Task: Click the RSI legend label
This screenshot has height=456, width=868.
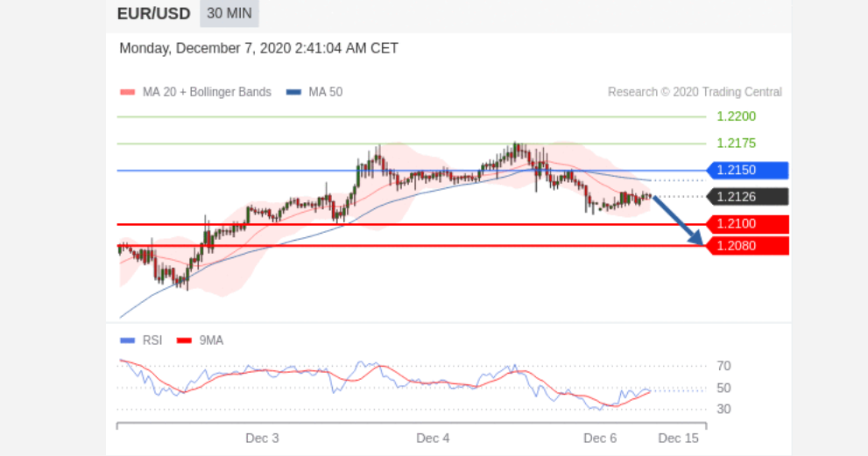Action: (152, 340)
